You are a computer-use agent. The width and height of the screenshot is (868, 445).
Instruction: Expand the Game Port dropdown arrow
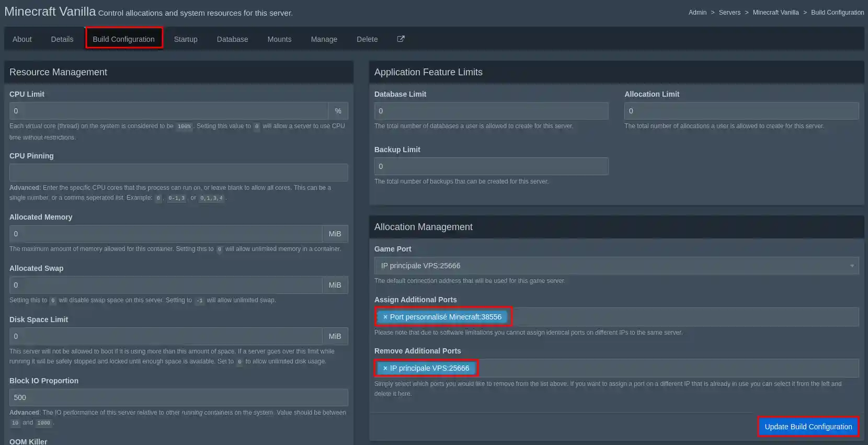852,266
